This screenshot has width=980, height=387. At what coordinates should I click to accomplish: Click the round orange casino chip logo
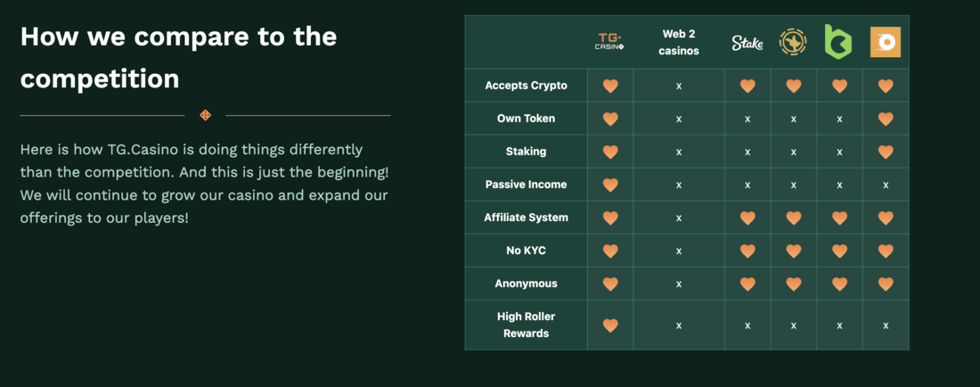click(793, 43)
